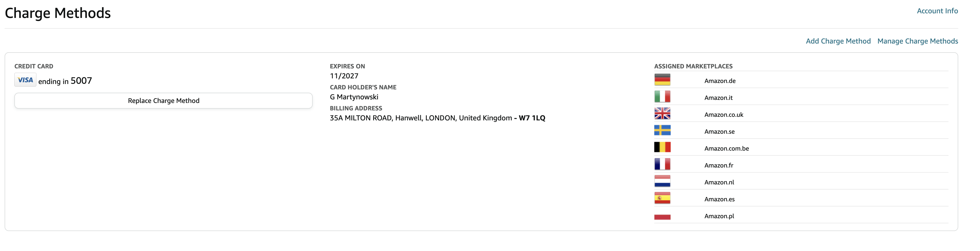Click the billing address text
The height and width of the screenshot is (251, 980).
point(437,118)
